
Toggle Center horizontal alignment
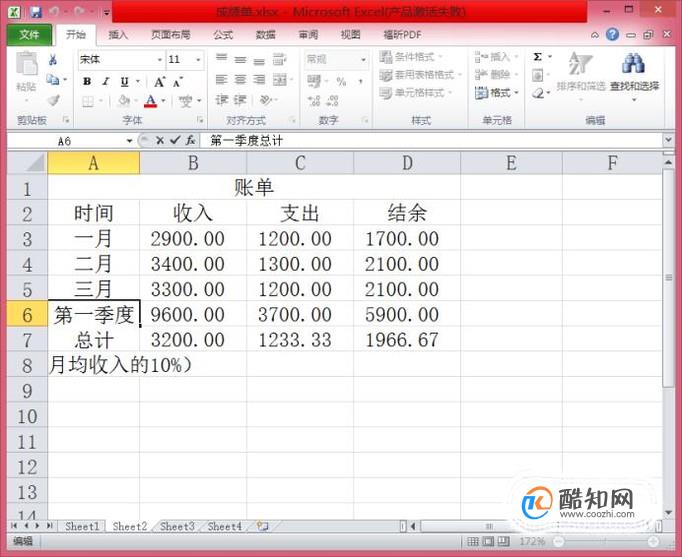pyautogui.click(x=241, y=80)
